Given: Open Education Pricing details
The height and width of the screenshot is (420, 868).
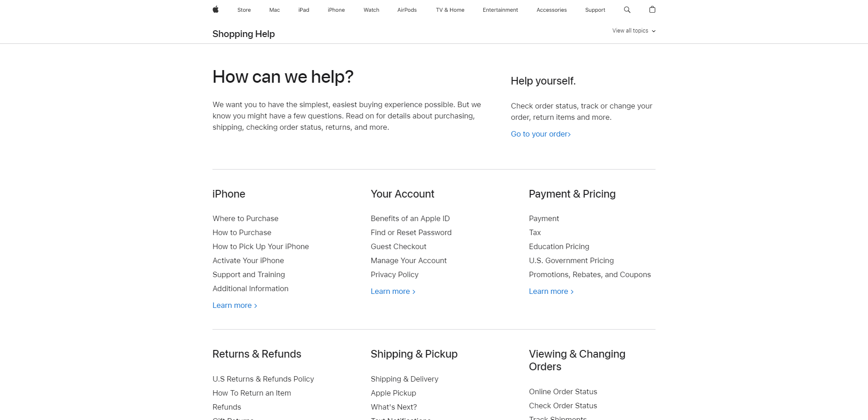Looking at the screenshot, I should pyautogui.click(x=559, y=246).
